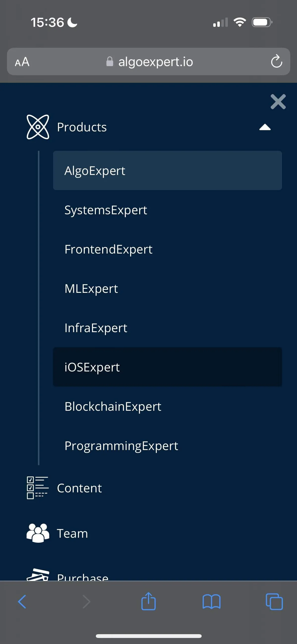Select the iOSExpert menu entry

click(92, 367)
